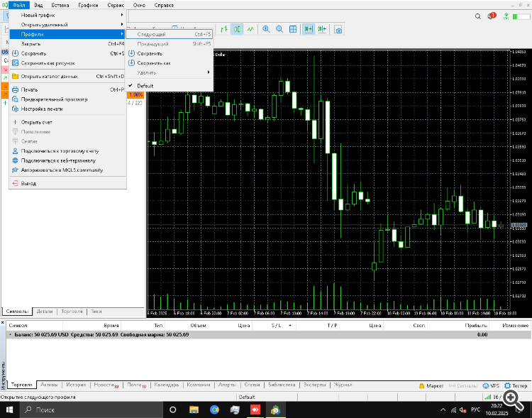Open File Explorer from the taskbar
Viewport: 532px width, 418px height.
[x=194, y=410]
